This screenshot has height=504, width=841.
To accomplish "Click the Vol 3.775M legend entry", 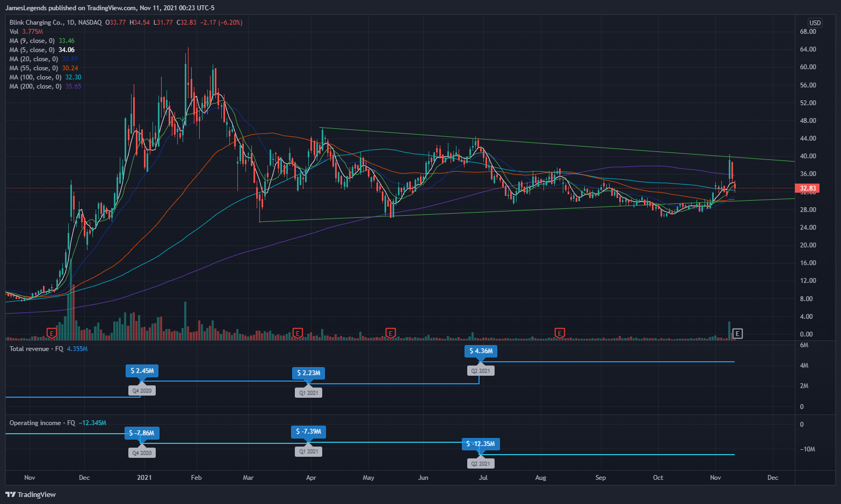I will pyautogui.click(x=26, y=32).
